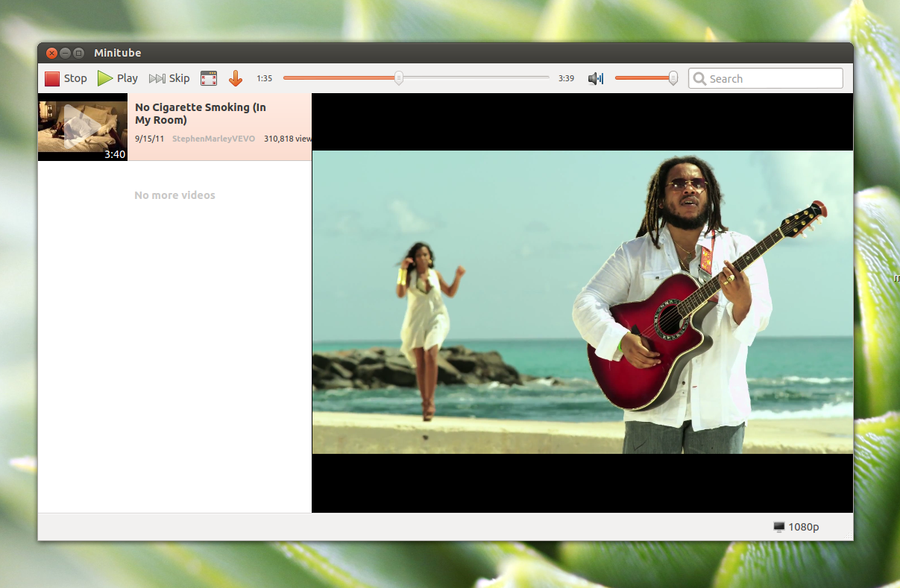Minimize the Minitube window
The height and width of the screenshot is (588, 900).
(x=65, y=53)
